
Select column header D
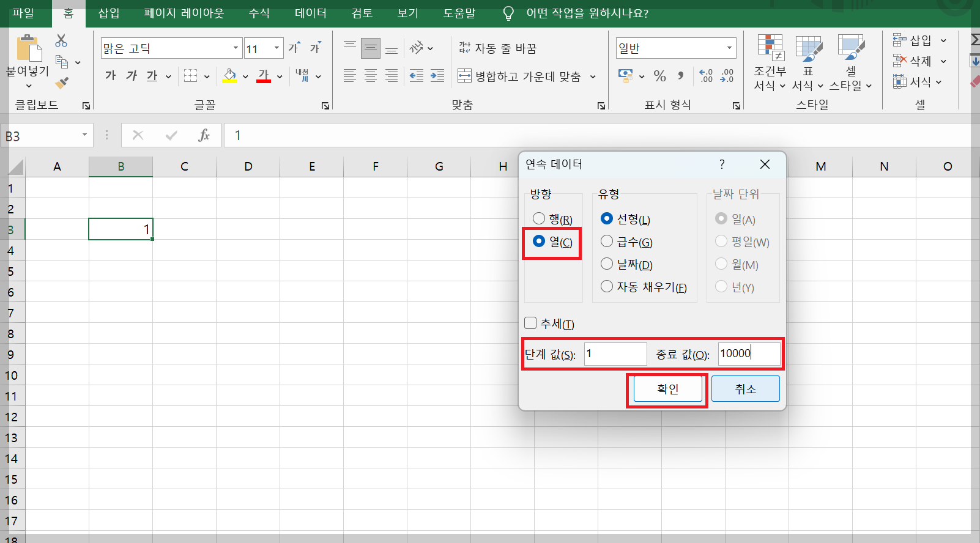248,166
